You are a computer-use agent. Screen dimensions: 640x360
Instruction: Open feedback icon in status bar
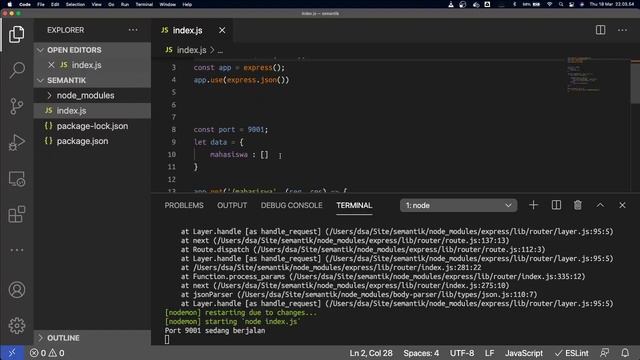click(x=604, y=353)
